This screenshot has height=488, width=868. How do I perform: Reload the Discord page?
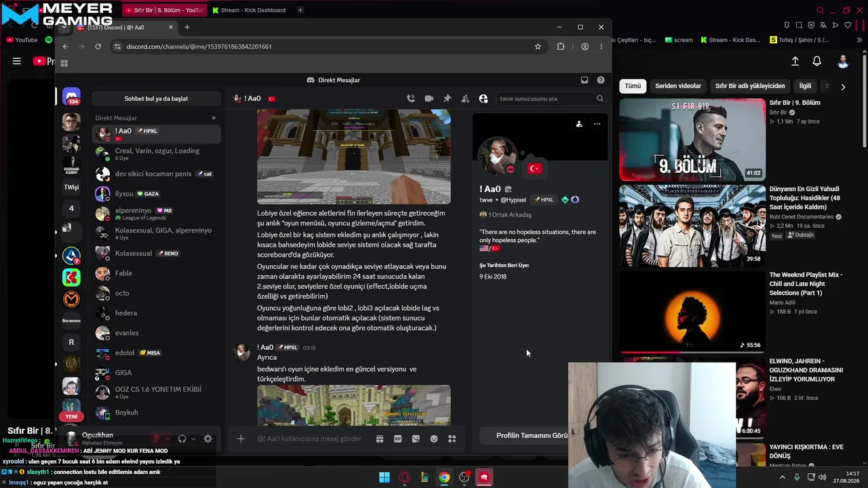click(x=98, y=46)
